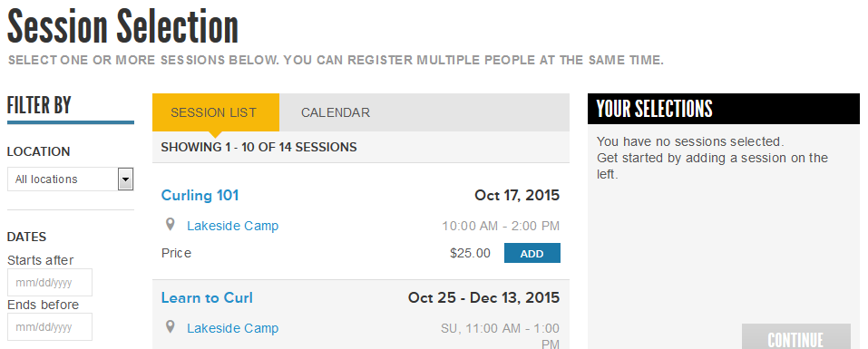This screenshot has width=868, height=349.
Task: Open the Learn to Curl session link
Action: pos(207,298)
